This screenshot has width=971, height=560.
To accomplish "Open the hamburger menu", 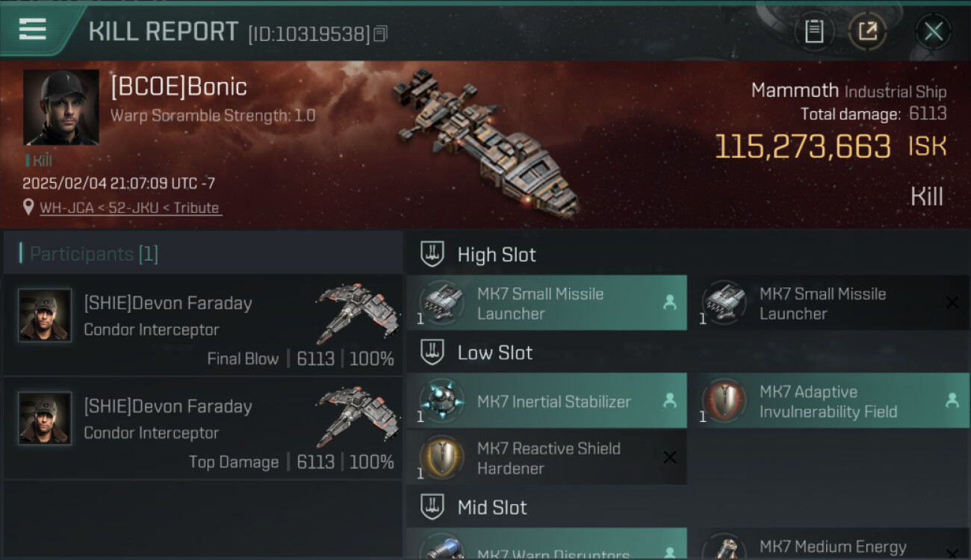I will click(33, 30).
